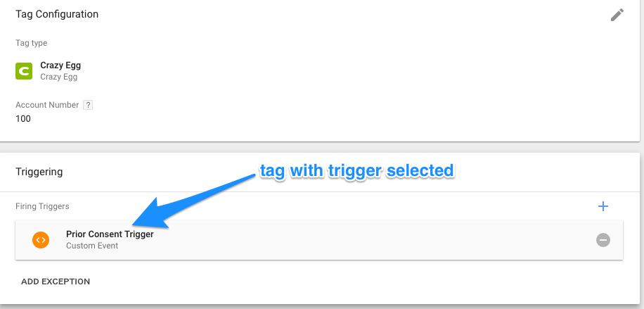Viewport: 644px width, 309px height.
Task: Click the Tag type label
Action: (x=31, y=43)
